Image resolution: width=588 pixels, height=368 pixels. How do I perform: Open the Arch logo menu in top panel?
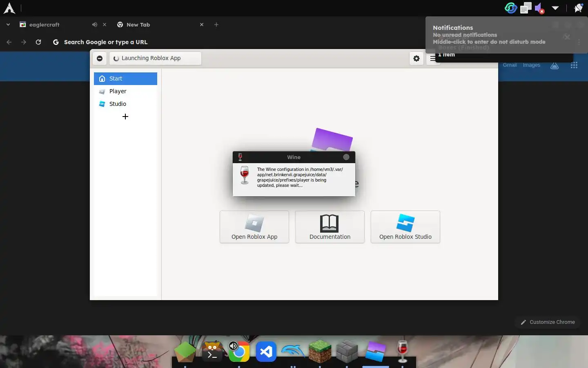tap(9, 8)
